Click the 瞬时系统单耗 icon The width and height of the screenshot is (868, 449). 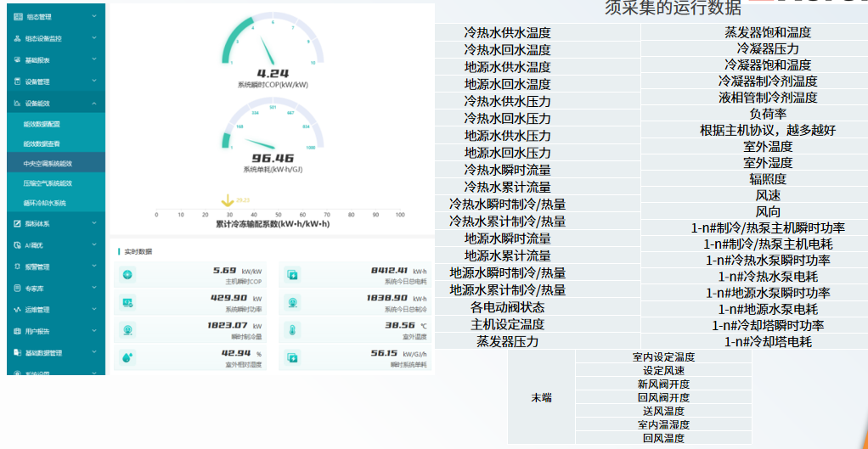[x=292, y=357]
